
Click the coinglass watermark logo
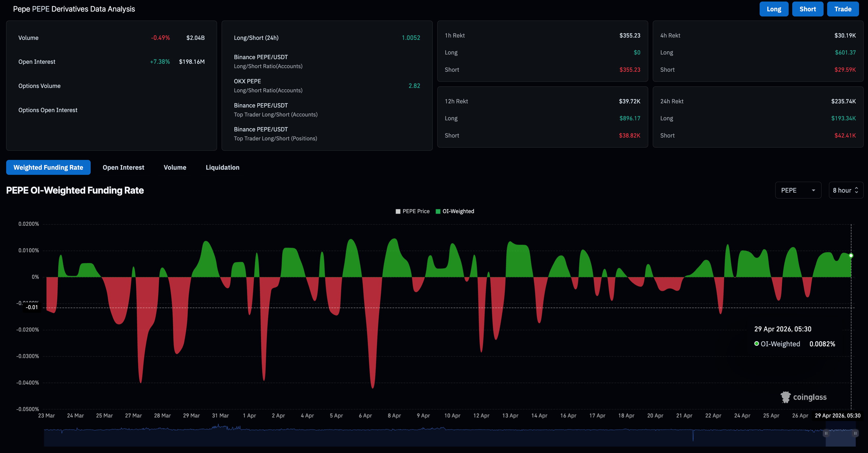803,397
